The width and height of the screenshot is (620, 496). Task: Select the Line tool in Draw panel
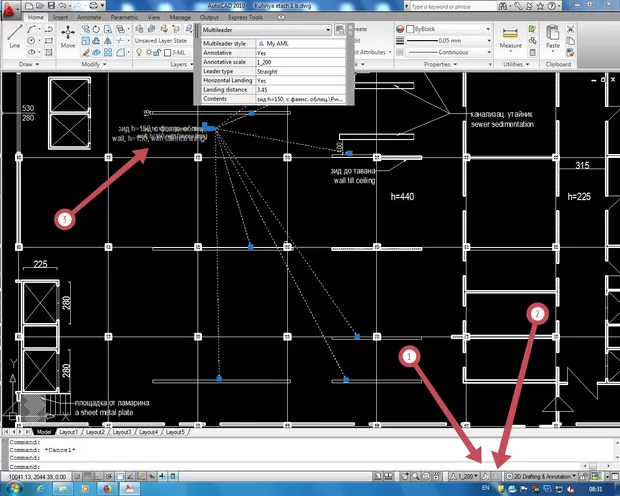[14, 37]
